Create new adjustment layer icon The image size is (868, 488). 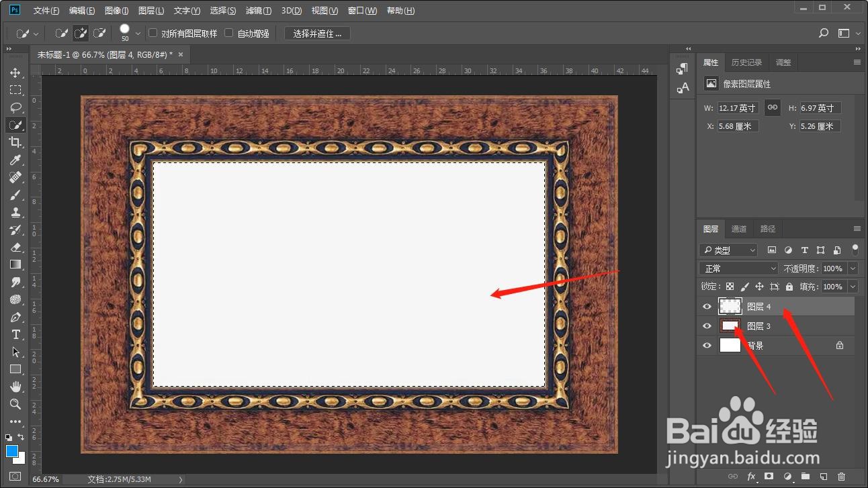pyautogui.click(x=787, y=477)
